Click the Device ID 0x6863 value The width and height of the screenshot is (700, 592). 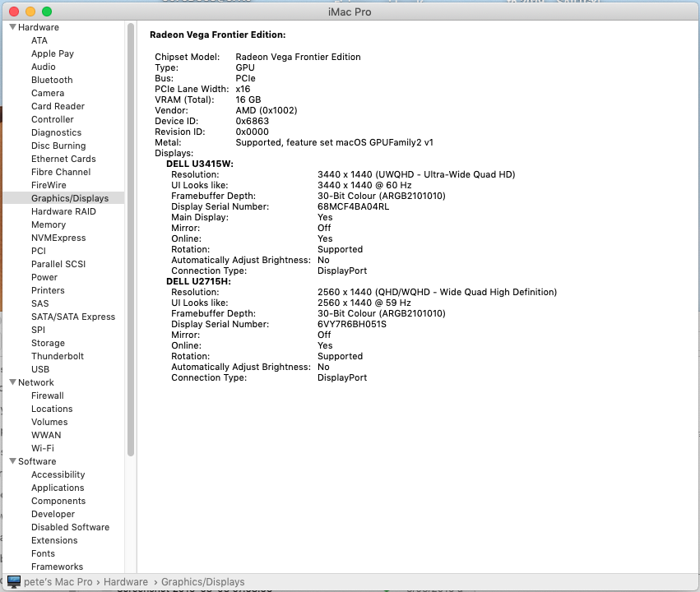tap(253, 121)
